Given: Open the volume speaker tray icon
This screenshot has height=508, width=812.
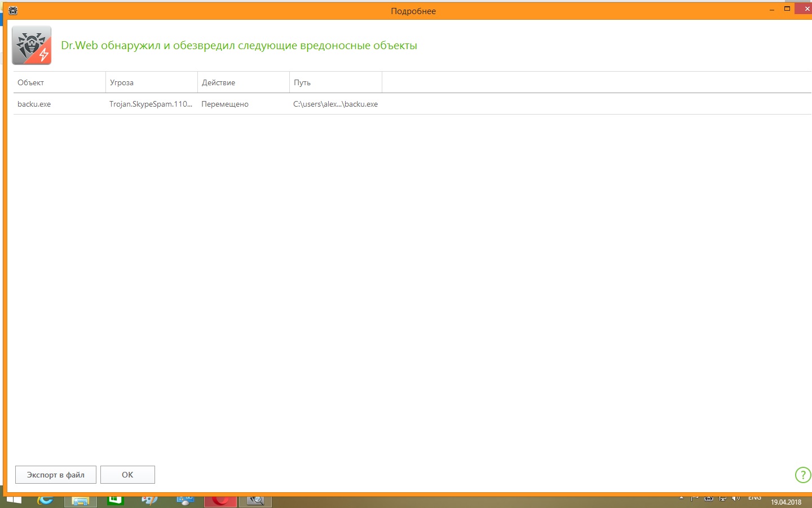Looking at the screenshot, I should click(736, 498).
